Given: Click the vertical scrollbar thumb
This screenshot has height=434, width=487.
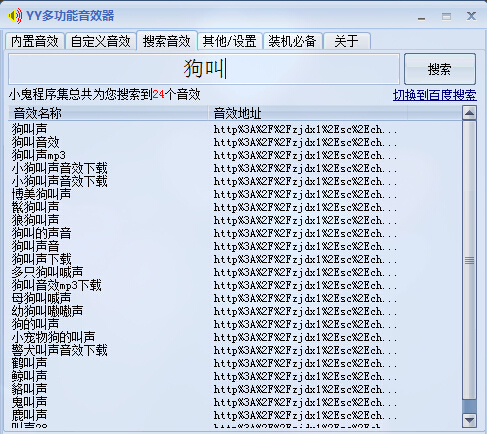Looking at the screenshot, I should tap(469, 260).
